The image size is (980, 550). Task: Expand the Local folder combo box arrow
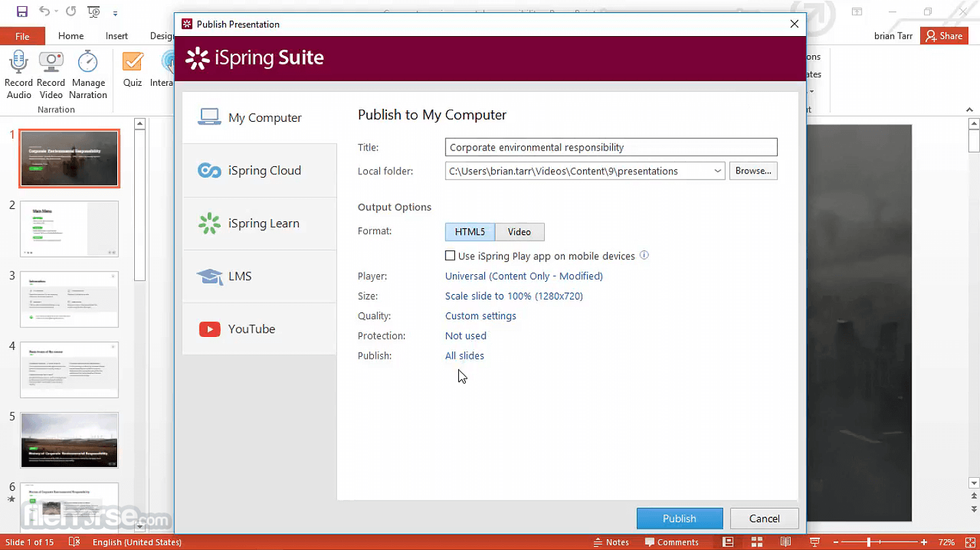point(718,171)
